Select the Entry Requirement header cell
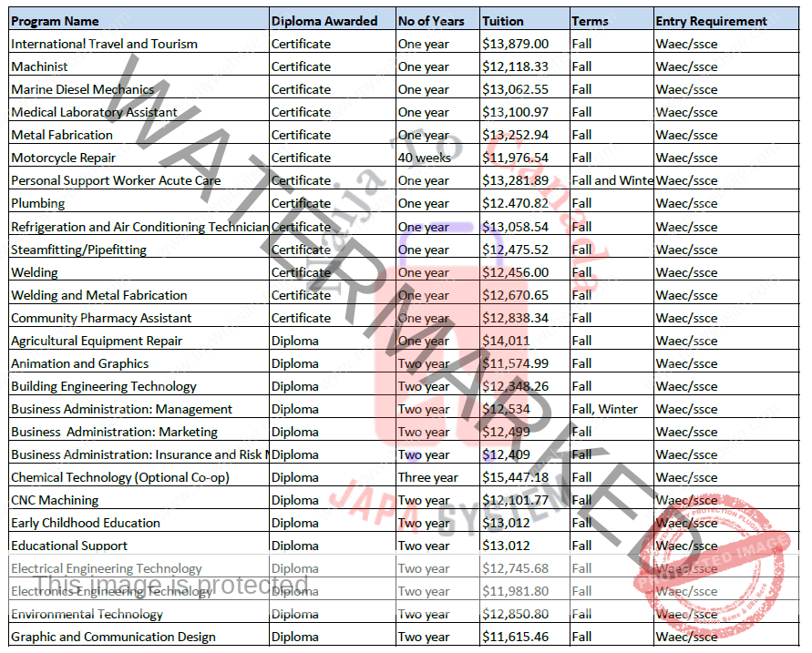Viewport: 812px width, 653px height. [x=711, y=21]
